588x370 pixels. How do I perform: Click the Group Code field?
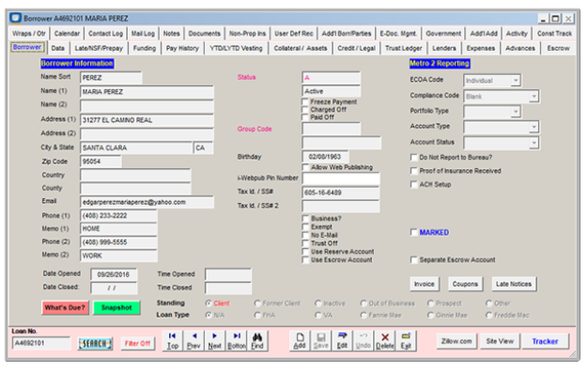pyautogui.click(x=332, y=129)
